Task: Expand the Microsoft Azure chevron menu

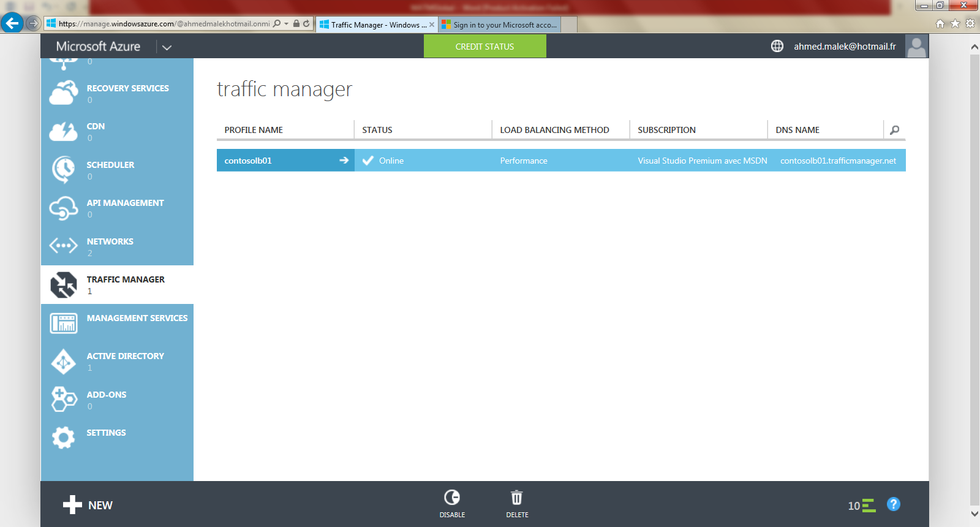Action: pyautogui.click(x=167, y=47)
